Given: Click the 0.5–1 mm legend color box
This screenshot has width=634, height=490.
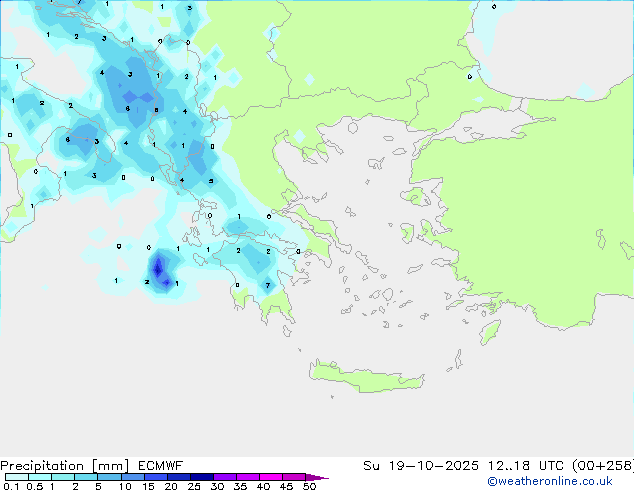Looking at the screenshot, I should click(x=40, y=477).
